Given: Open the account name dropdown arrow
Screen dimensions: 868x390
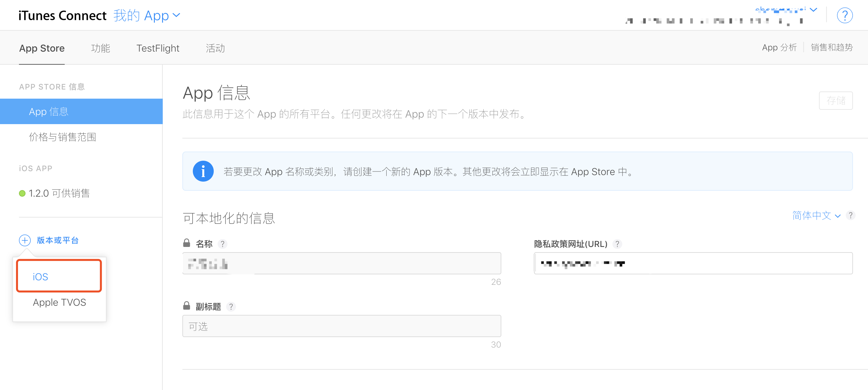Looking at the screenshot, I should tap(813, 10).
